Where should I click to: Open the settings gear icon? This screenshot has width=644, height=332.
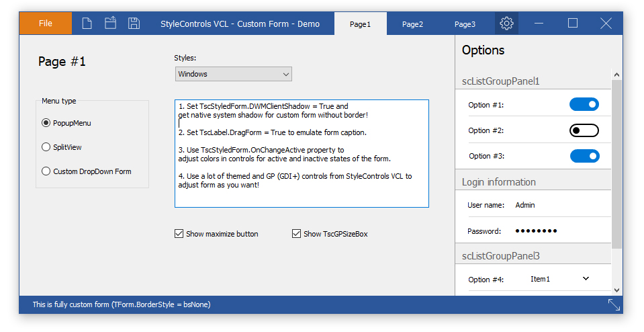click(x=506, y=24)
